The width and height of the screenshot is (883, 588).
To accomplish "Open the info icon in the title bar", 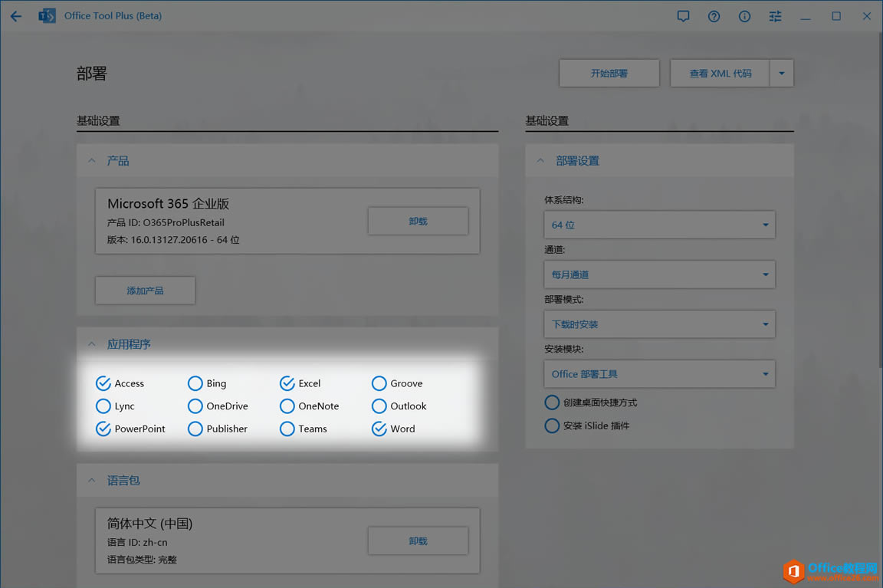I will point(744,15).
